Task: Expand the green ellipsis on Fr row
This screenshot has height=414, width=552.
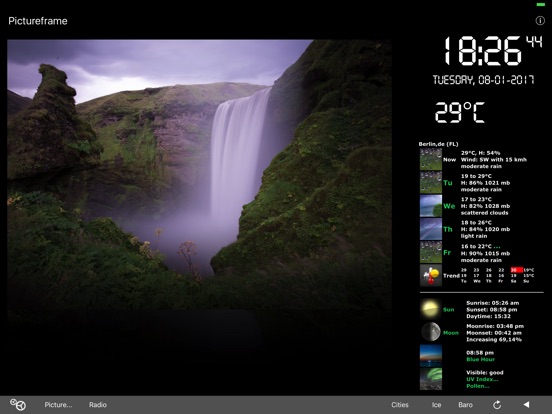Action: click(x=496, y=247)
